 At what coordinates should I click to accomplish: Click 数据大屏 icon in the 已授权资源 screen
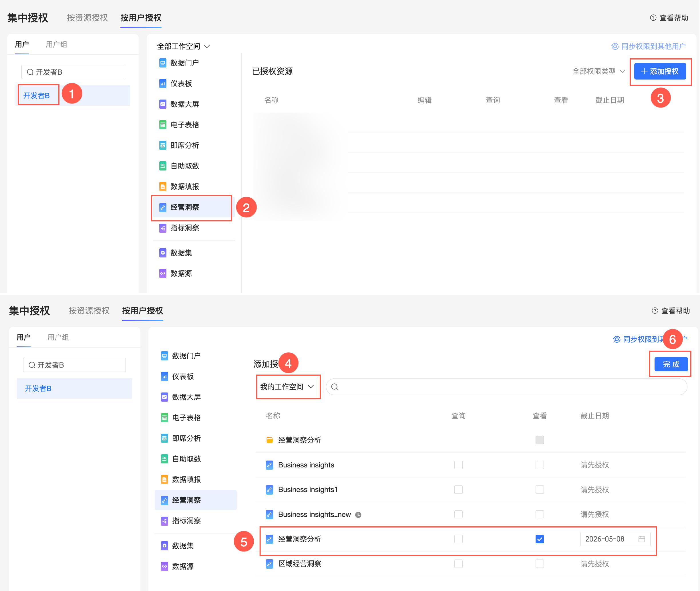pyautogui.click(x=162, y=104)
